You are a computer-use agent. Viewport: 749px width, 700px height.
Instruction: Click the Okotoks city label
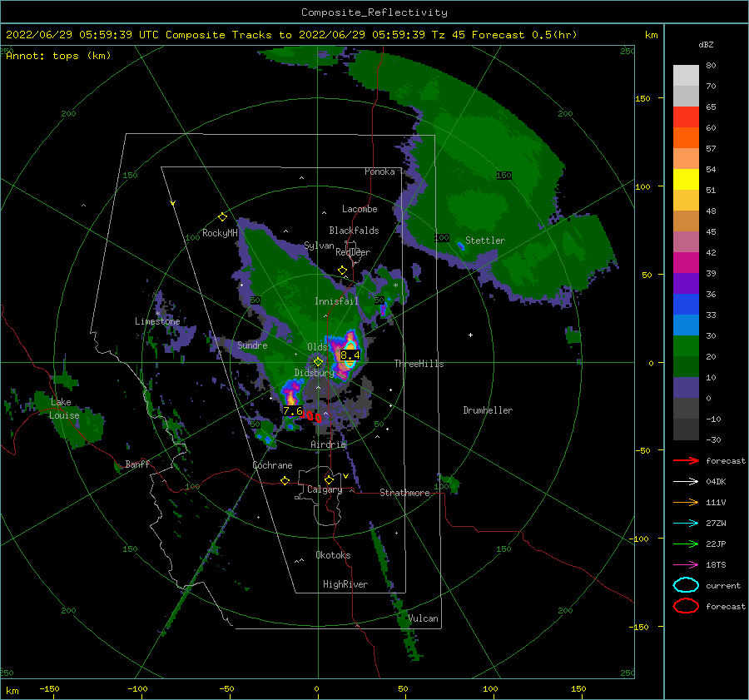[333, 555]
